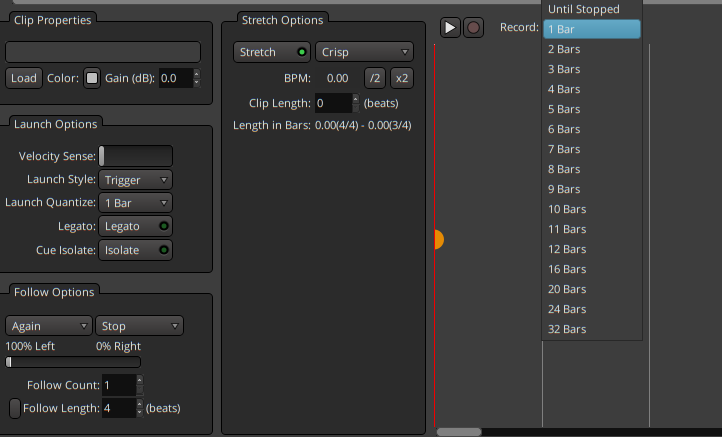Adjust the follow probability slider

tap(73, 362)
